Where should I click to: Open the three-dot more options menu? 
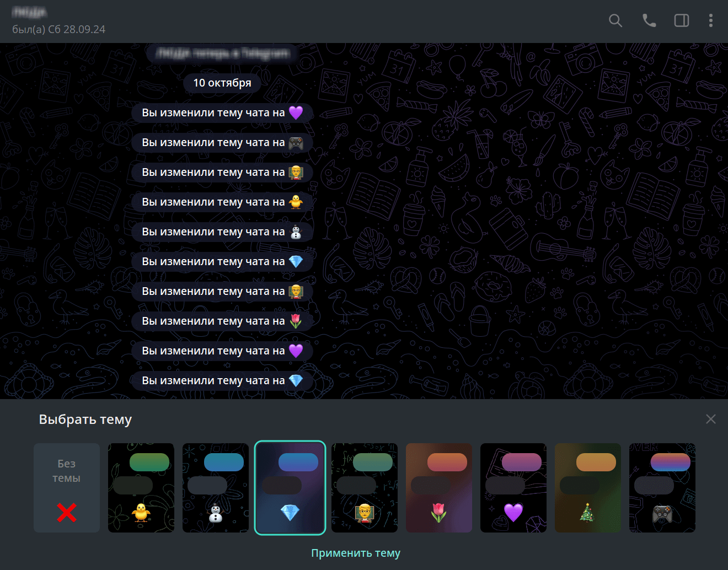click(710, 21)
